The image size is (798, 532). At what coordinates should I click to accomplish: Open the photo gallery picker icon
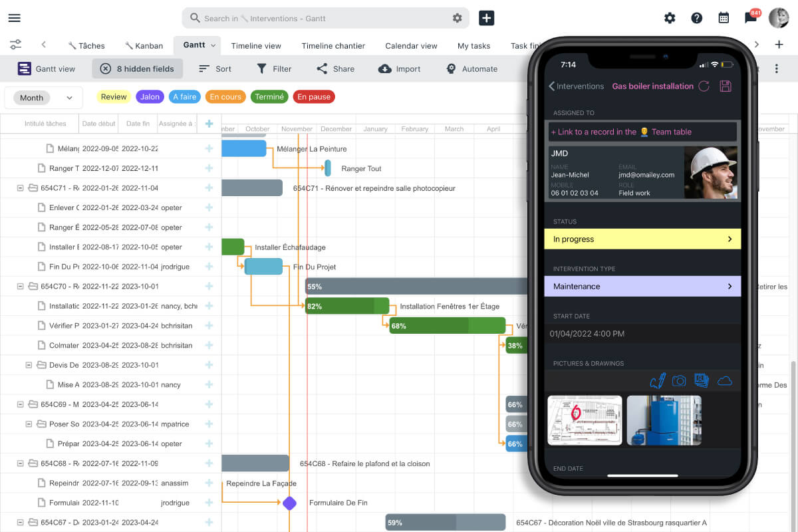pos(702,380)
